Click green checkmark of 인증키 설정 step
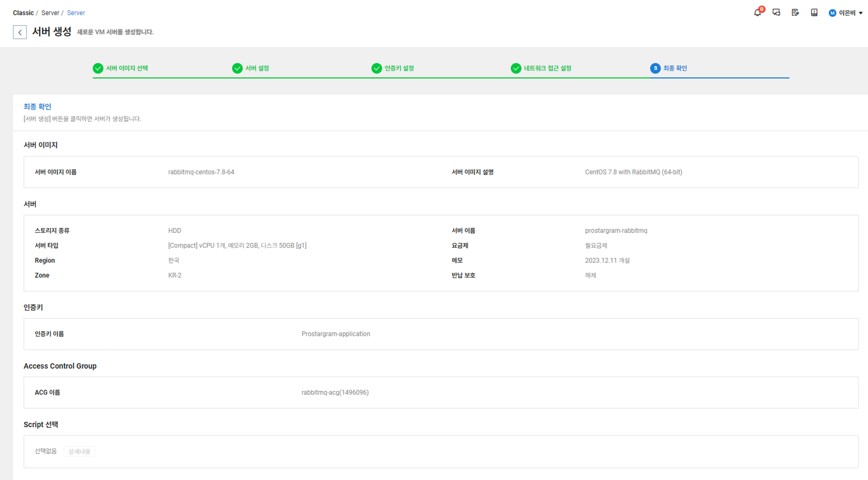The width and height of the screenshot is (868, 480). click(x=376, y=68)
